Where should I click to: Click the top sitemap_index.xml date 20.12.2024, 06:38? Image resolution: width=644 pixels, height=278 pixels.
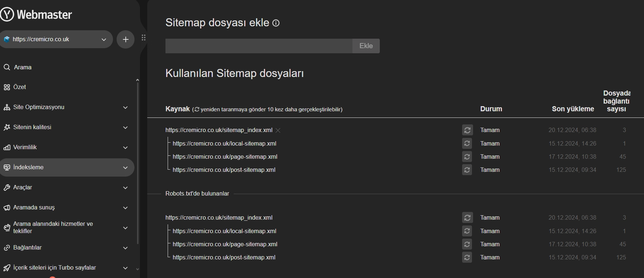click(572, 130)
